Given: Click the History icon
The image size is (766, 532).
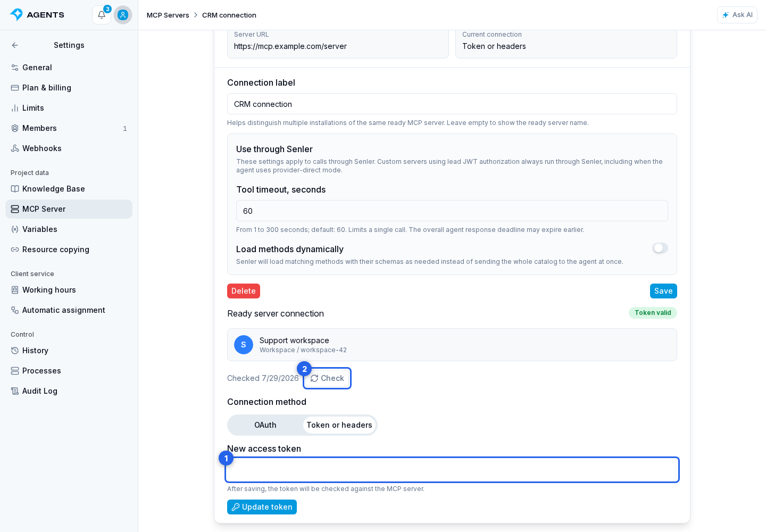Looking at the screenshot, I should pyautogui.click(x=15, y=351).
